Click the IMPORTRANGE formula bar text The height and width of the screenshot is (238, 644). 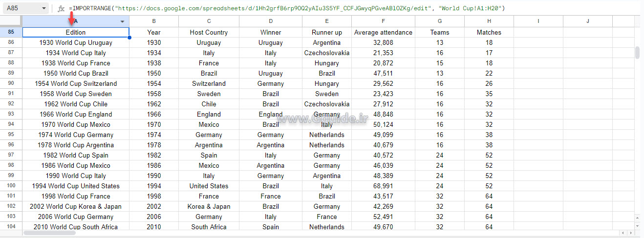pyautogui.click(x=286, y=8)
